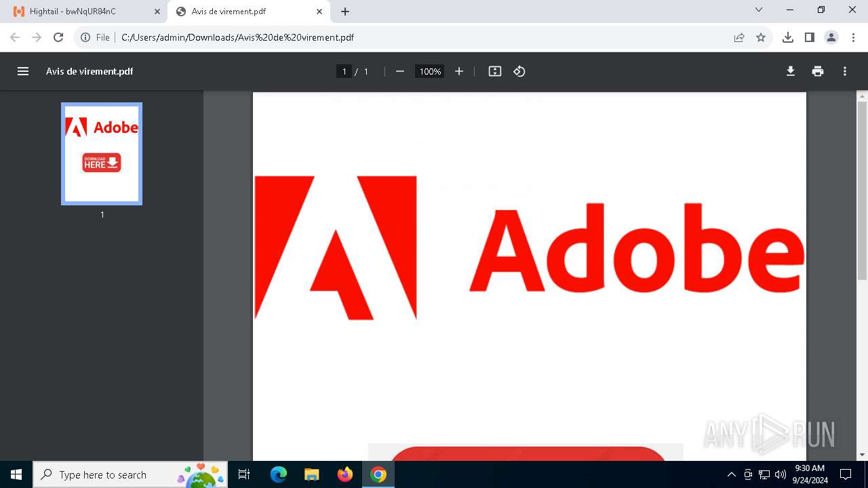Open the PDF viewer more actions menu

[x=845, y=71]
